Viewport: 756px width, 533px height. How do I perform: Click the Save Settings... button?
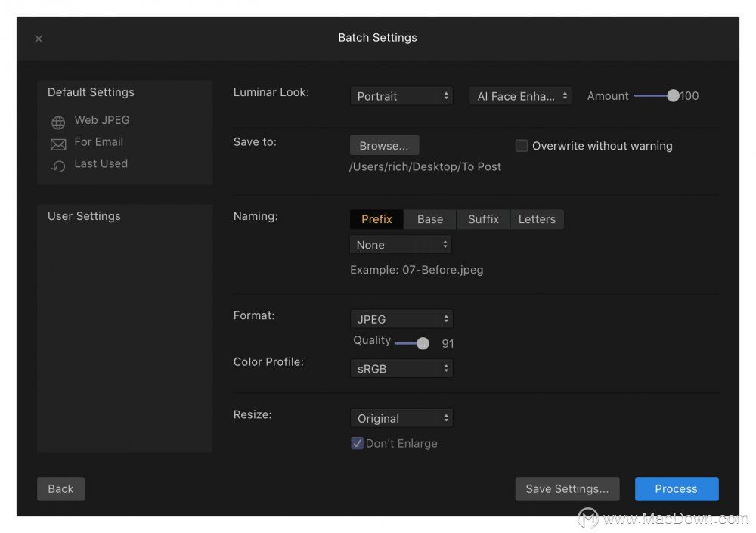tap(567, 489)
